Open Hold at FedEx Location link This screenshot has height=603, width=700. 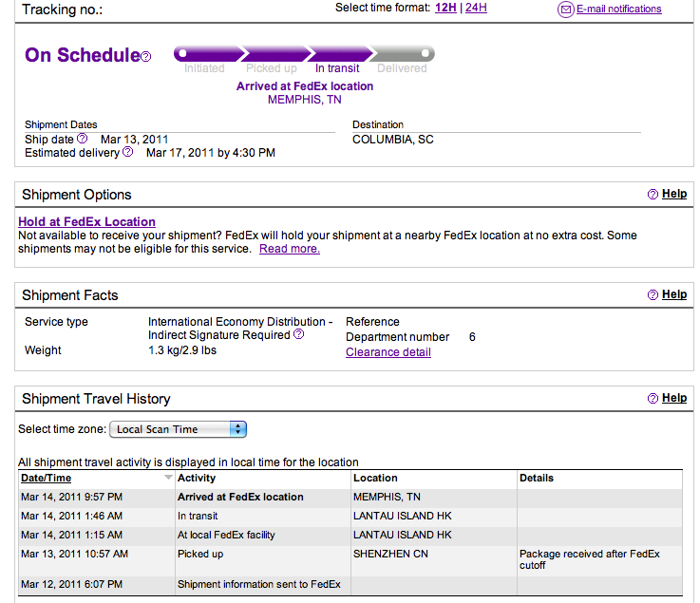[86, 222]
